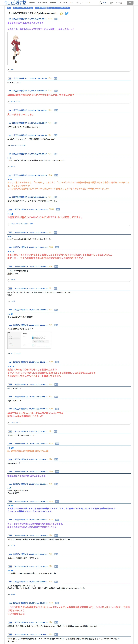
Task: Like post 4 with heart icon
Action: pos(49,110)
